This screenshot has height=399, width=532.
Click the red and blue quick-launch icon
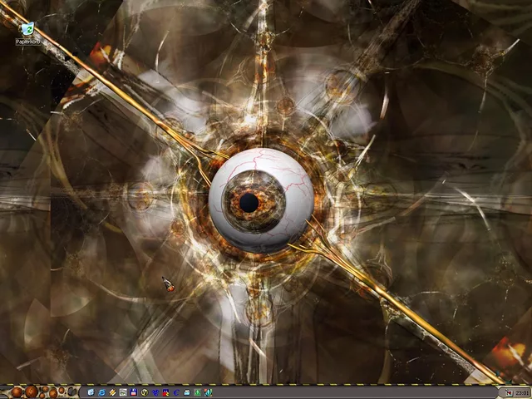pyautogui.click(x=165, y=392)
